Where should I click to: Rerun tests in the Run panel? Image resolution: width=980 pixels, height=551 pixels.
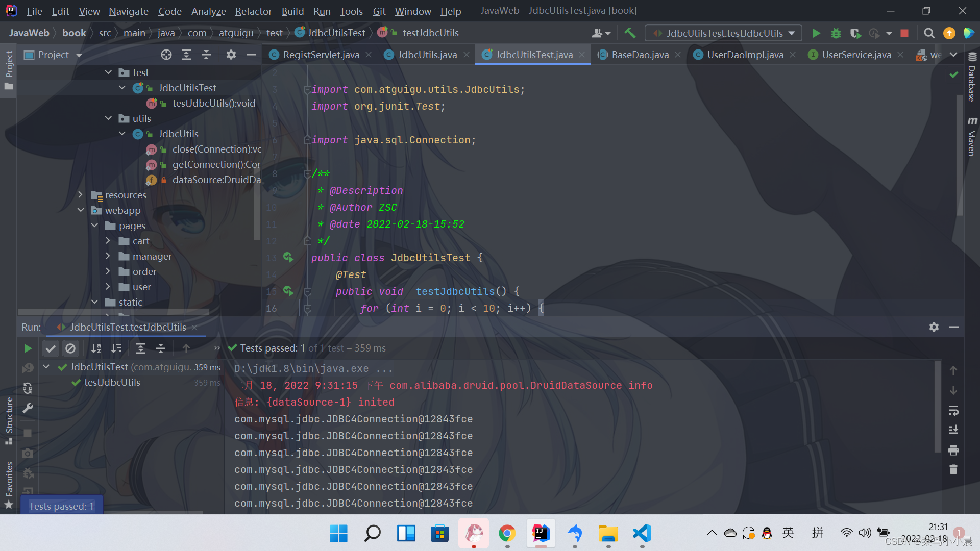28,348
